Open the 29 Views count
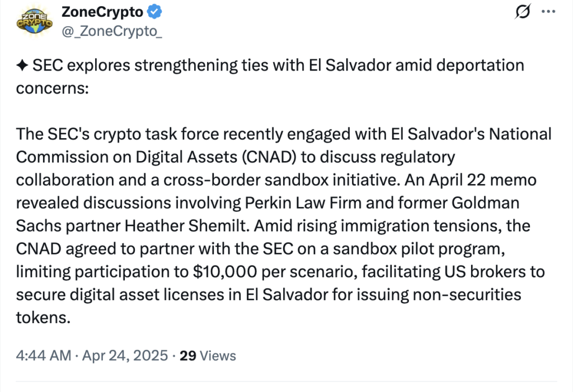Image resolution: width=573 pixels, height=392 pixels. 208,356
